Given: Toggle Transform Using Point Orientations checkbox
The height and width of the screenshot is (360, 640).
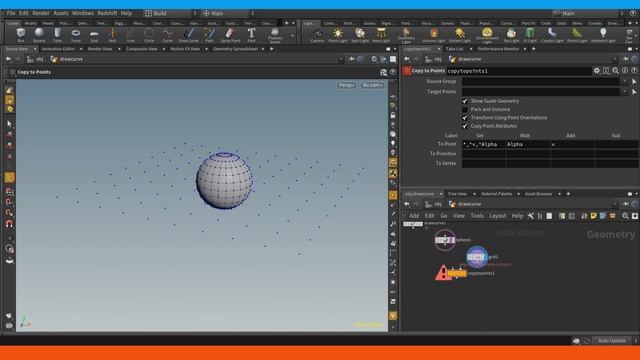Looking at the screenshot, I should click(464, 118).
